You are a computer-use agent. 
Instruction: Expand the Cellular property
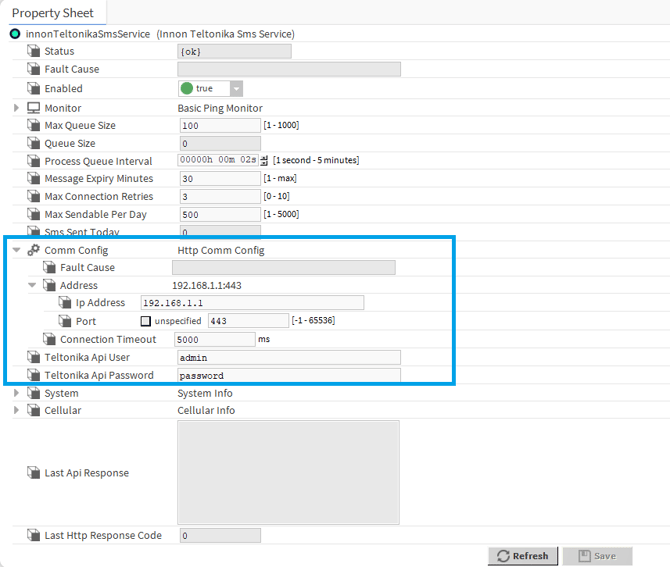click(16, 410)
